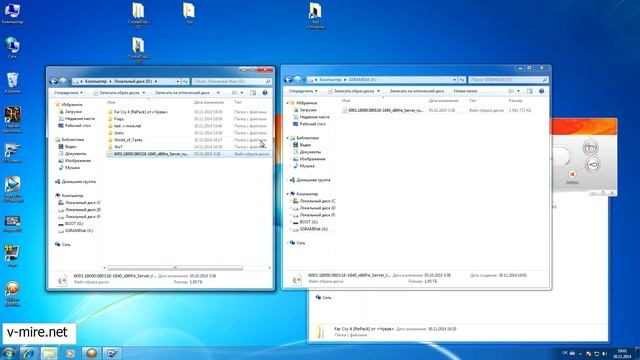Click horizontal scrollbar in D window
640x360 pixels.
(175, 268)
